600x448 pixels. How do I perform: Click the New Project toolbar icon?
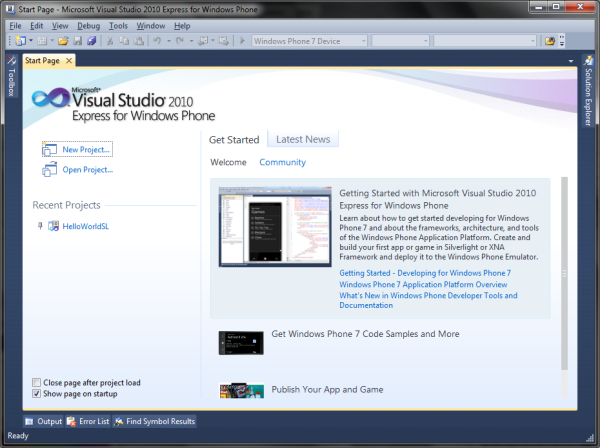[x=21, y=41]
